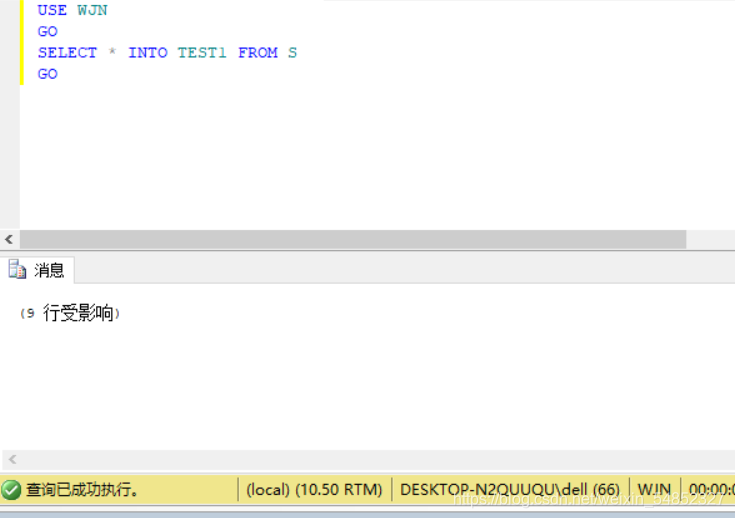Screen dimensions: 735x518
Task: Click the S table name after FROM
Action: pos(292,53)
